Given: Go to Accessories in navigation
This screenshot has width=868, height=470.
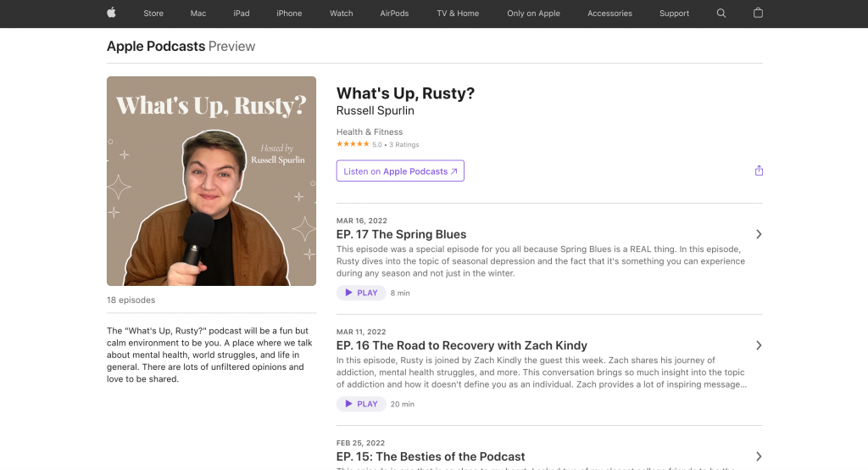Looking at the screenshot, I should tap(609, 14).
